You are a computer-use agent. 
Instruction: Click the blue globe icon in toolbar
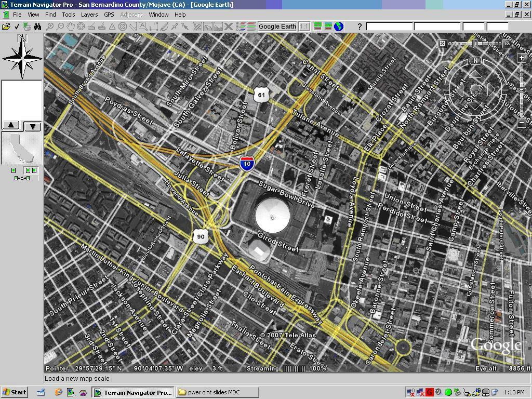tap(339, 26)
